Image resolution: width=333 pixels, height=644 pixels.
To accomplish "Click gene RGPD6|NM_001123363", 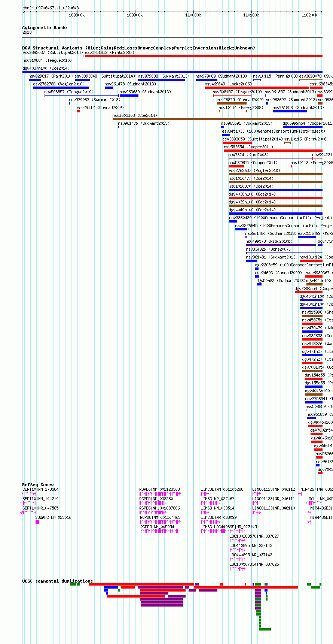I will tap(160, 489).
